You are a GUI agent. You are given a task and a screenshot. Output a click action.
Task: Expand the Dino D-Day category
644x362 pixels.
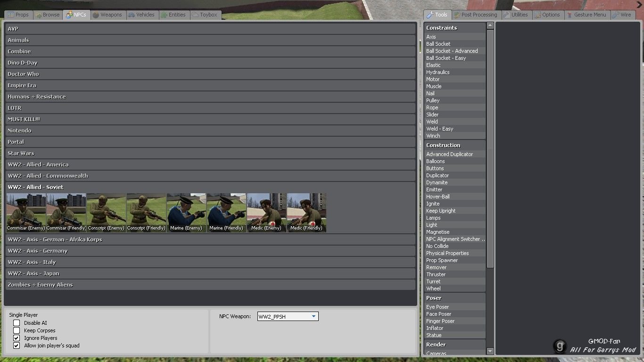[210, 63]
